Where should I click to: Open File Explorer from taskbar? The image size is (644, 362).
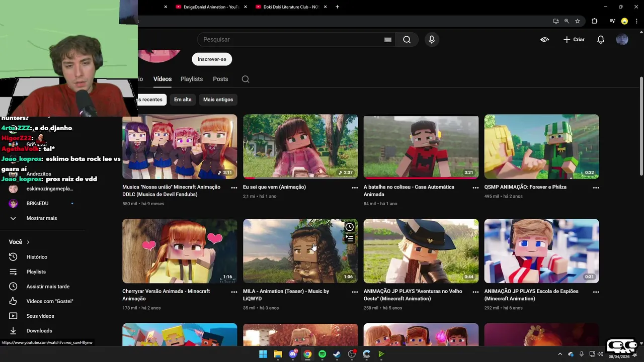point(278,354)
